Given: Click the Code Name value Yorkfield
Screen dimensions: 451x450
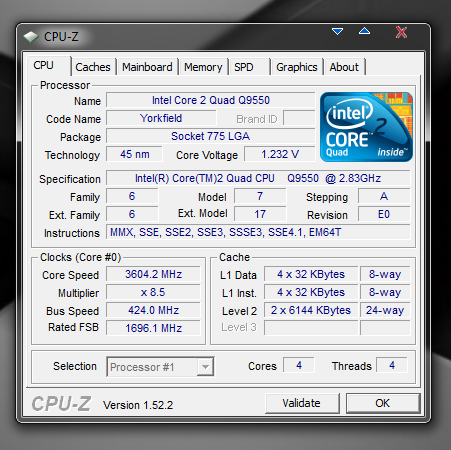Looking at the screenshot, I should coord(161,118).
